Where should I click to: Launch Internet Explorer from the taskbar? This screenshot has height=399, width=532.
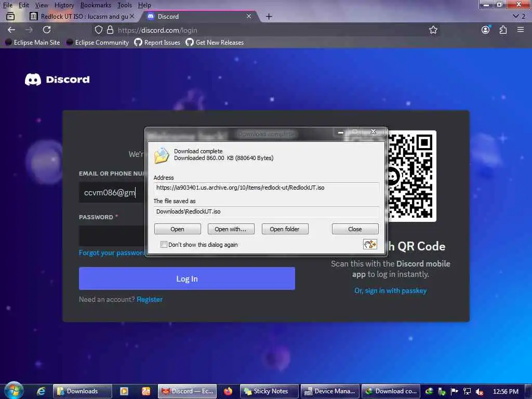coord(41,391)
